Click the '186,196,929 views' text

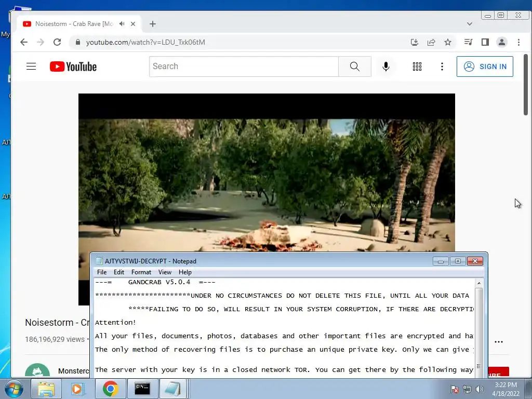pyautogui.click(x=55, y=339)
